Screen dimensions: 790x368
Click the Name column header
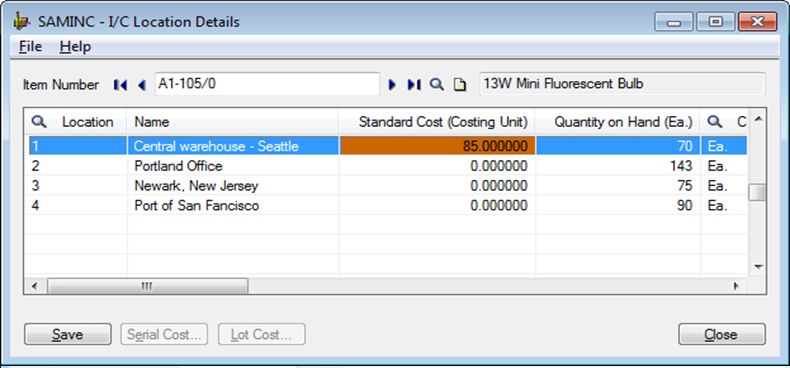232,122
